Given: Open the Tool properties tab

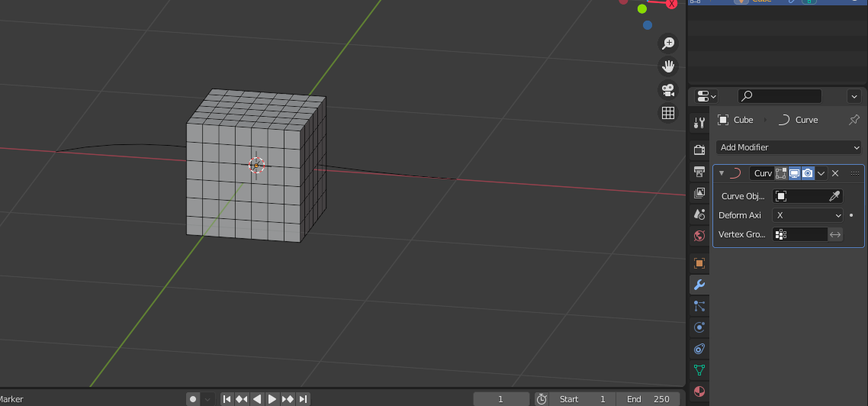Looking at the screenshot, I should click(699, 123).
